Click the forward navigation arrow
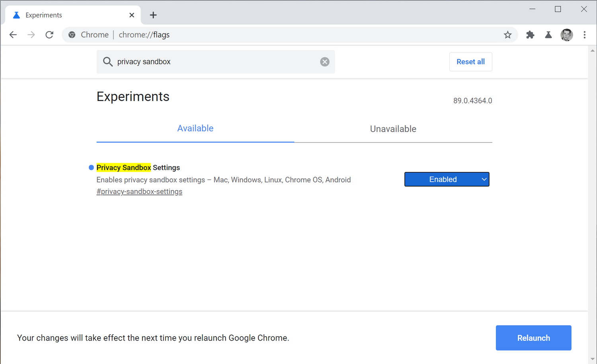 (x=31, y=35)
